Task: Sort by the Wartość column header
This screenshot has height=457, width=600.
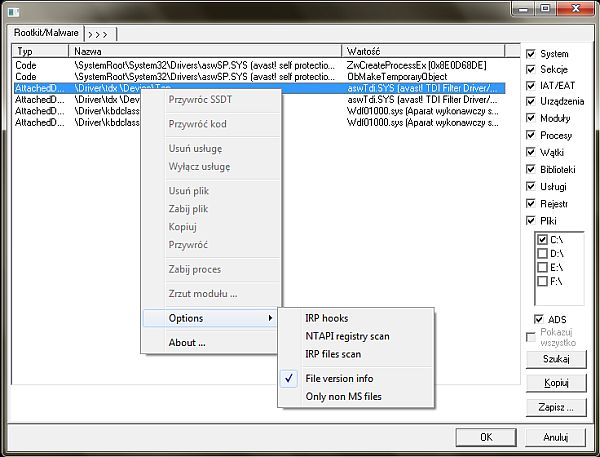Action: pos(423,51)
